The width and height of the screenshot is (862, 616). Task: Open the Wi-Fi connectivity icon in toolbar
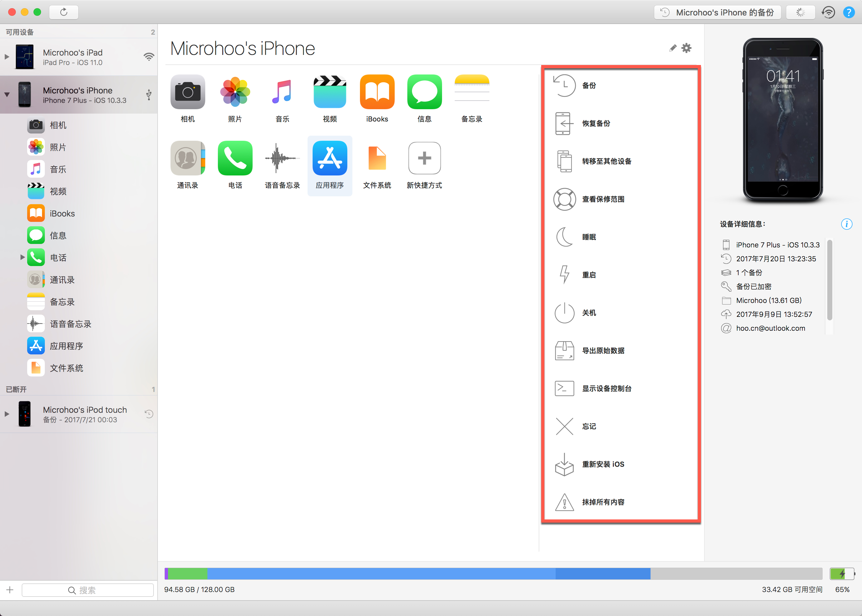click(x=828, y=13)
